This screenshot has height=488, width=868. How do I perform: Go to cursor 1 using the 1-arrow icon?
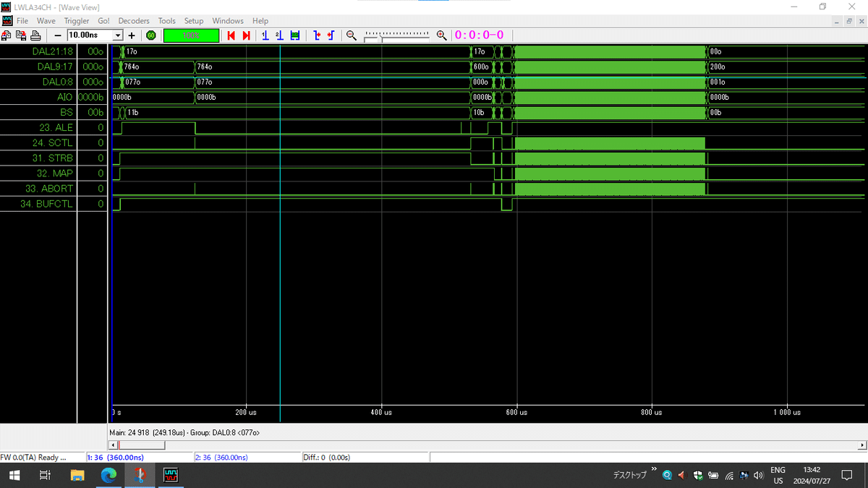pyautogui.click(x=265, y=35)
